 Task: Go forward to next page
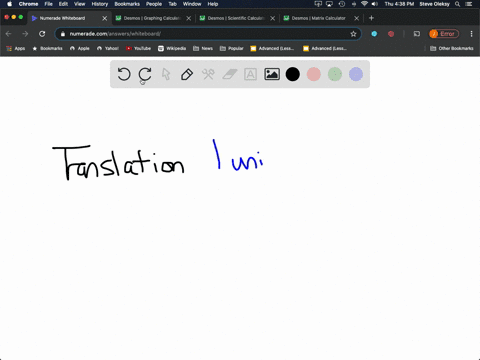[25, 34]
